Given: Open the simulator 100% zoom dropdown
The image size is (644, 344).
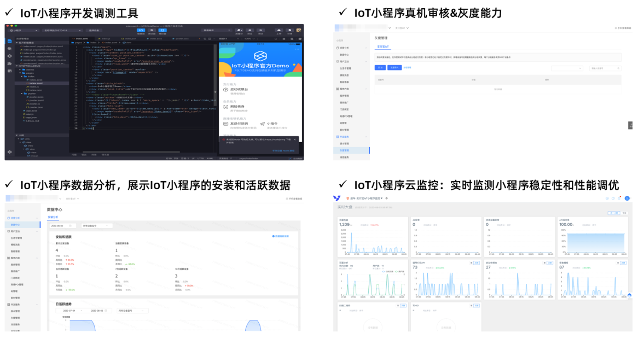Looking at the screenshot, I should (x=250, y=39).
